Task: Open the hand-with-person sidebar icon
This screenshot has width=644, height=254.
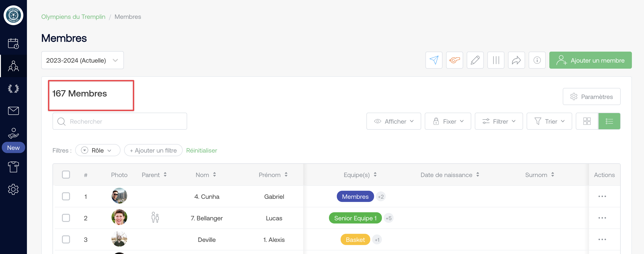Action: pos(13,133)
